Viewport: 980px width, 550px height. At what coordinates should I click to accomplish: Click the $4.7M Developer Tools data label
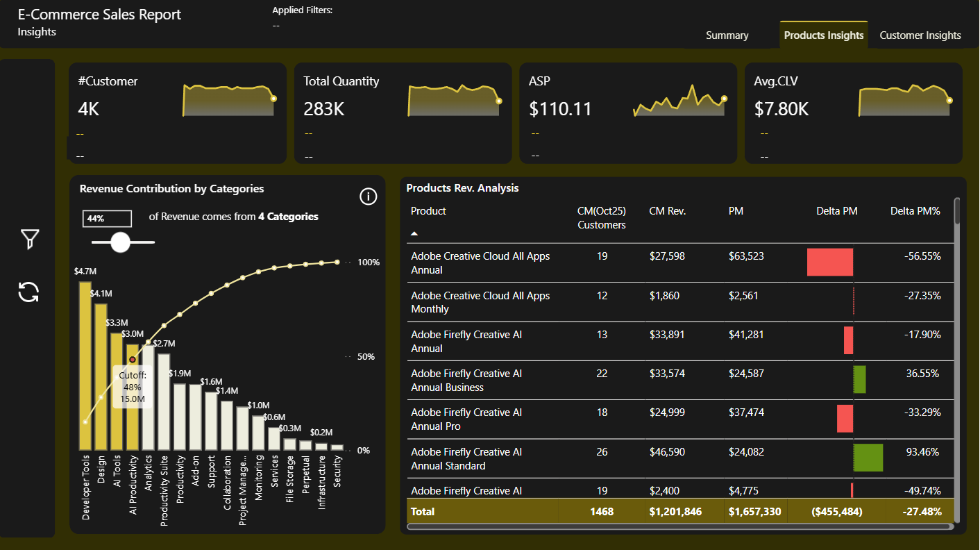[x=85, y=272]
